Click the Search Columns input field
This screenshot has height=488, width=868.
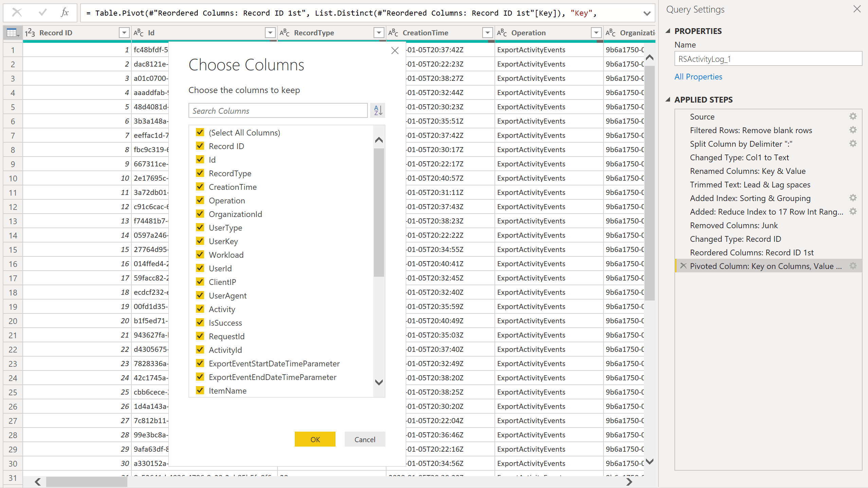(278, 111)
